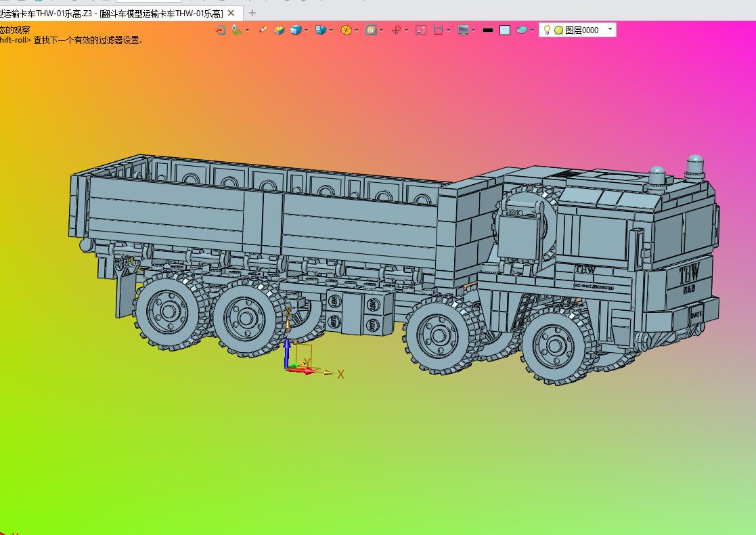Expand the monitor display dropdown arrow
This screenshot has height=535, width=756.
474,30
